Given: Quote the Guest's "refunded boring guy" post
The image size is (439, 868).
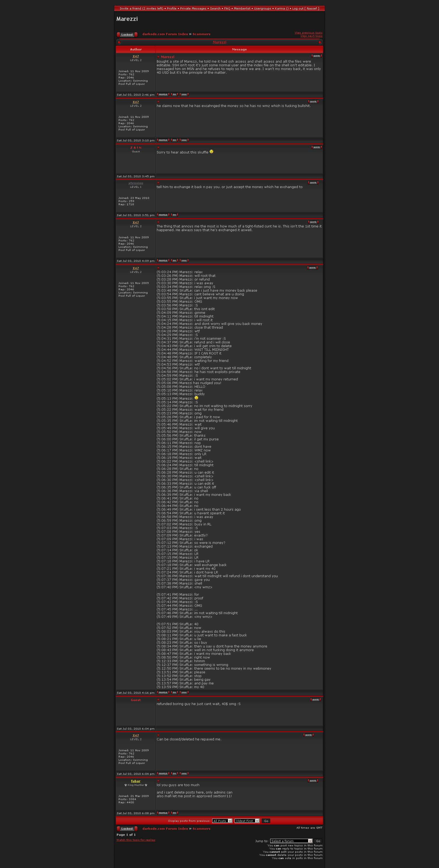Looking at the screenshot, I should 315,699.
